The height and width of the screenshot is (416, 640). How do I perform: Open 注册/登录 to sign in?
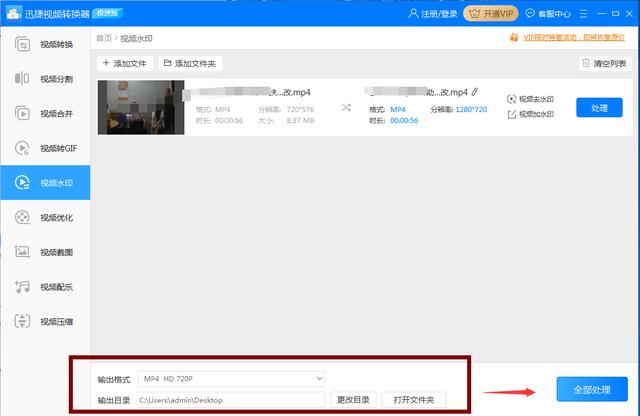click(x=433, y=14)
